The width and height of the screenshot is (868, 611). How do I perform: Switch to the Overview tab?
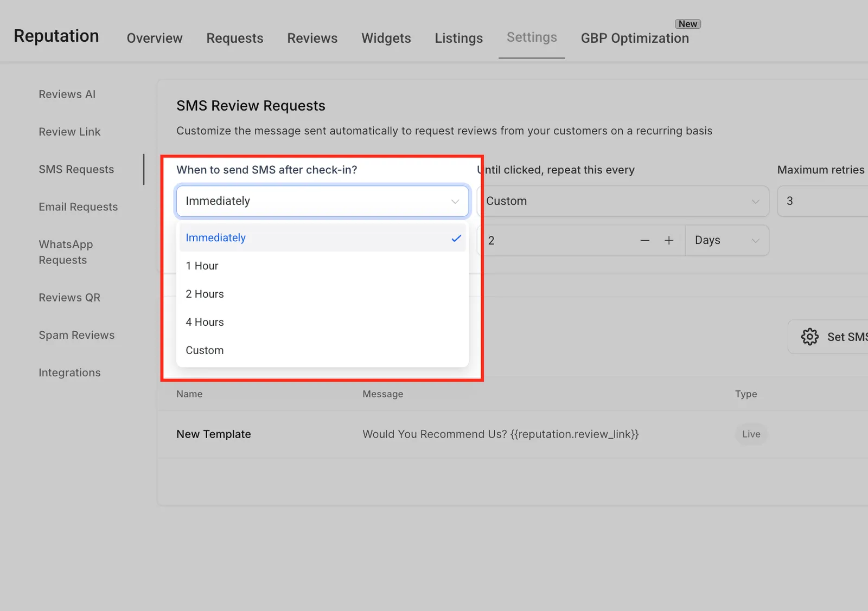click(155, 38)
